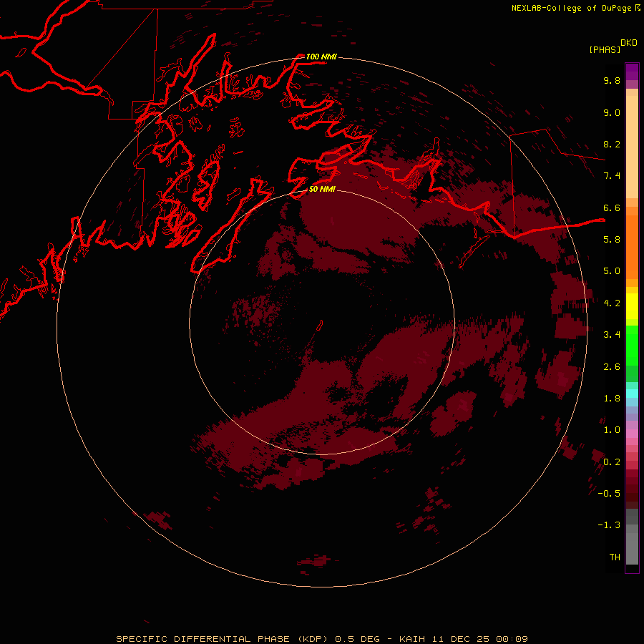
Task: Click the 9.8 value on the scale
Action: click(x=612, y=80)
